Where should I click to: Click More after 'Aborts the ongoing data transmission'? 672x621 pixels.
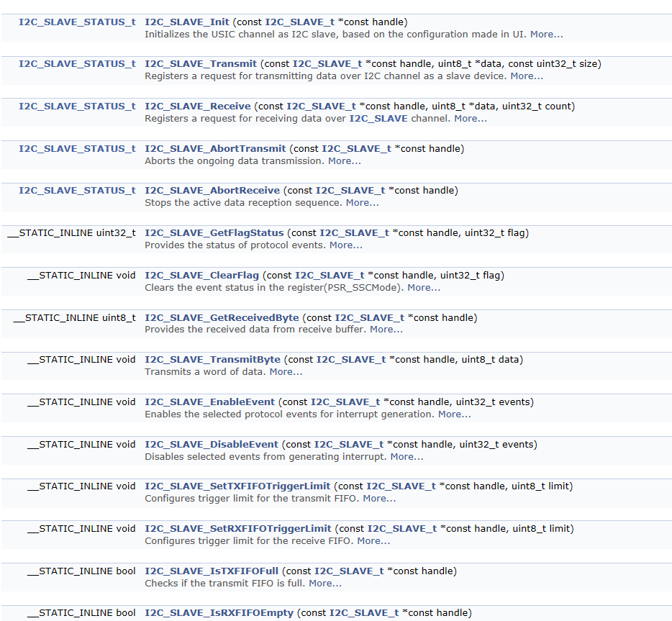[343, 160]
